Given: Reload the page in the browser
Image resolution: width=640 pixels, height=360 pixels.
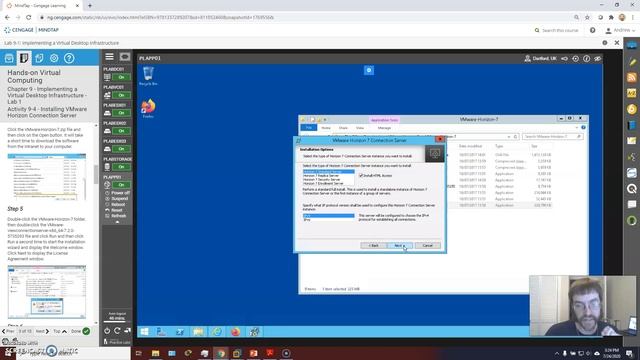Looking at the screenshot, I should (x=29, y=18).
